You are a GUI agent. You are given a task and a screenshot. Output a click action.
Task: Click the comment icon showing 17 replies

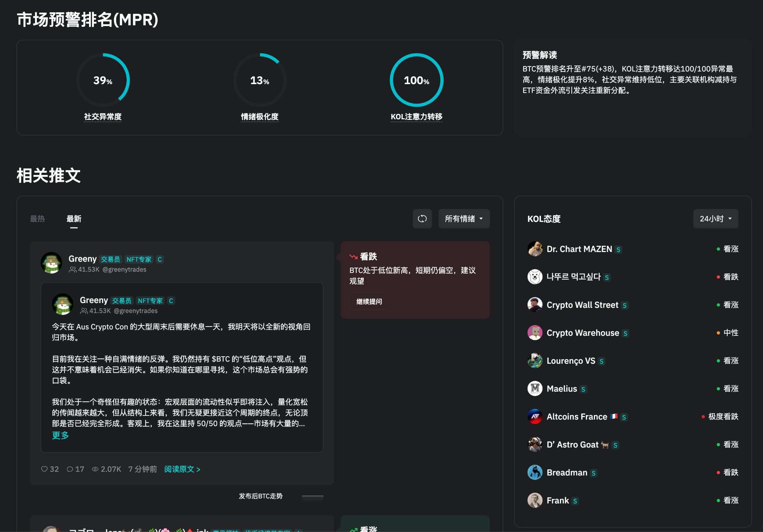click(x=70, y=469)
